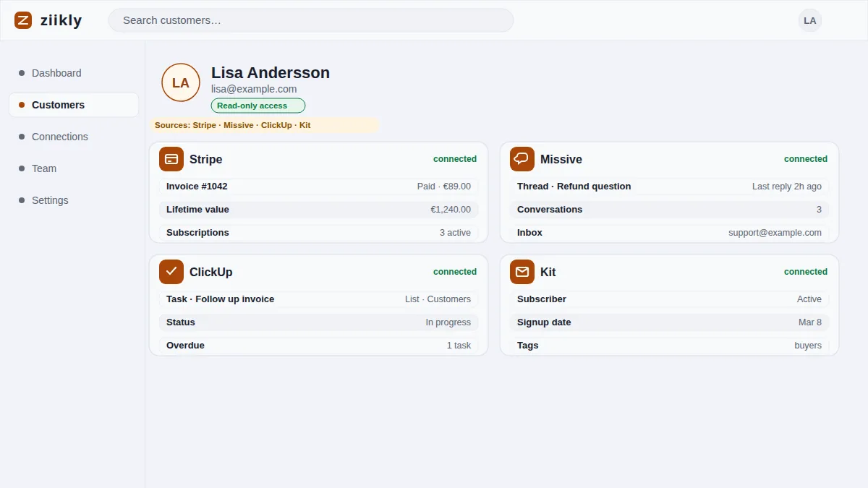Select the Status row label in ClickUp
The width and height of the screenshot is (868, 488).
181,322
